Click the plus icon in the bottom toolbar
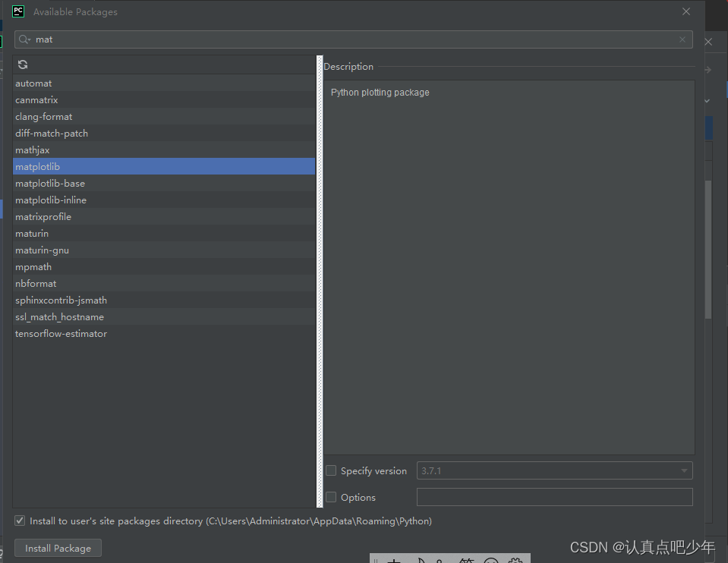This screenshot has width=728, height=563. 396,560
